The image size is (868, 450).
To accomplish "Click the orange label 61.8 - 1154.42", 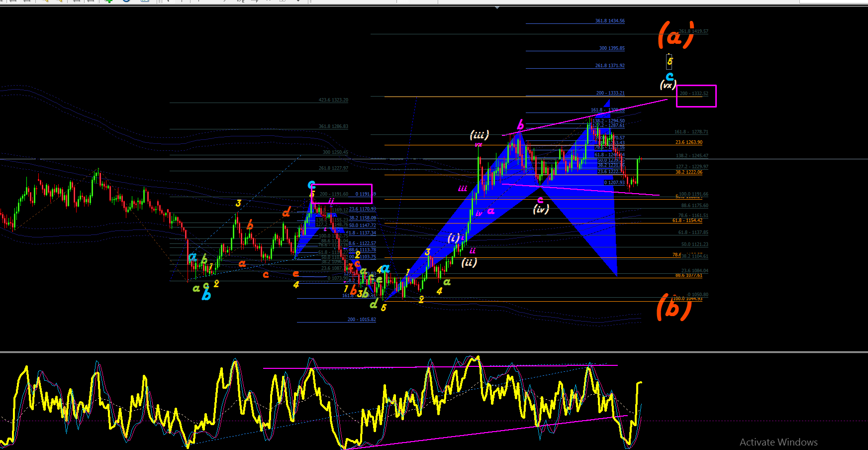I will pyautogui.click(x=687, y=221).
